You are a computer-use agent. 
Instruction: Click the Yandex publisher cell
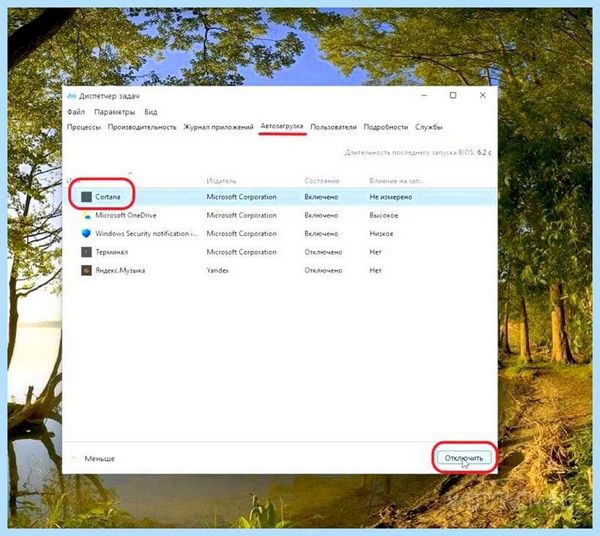tap(217, 270)
